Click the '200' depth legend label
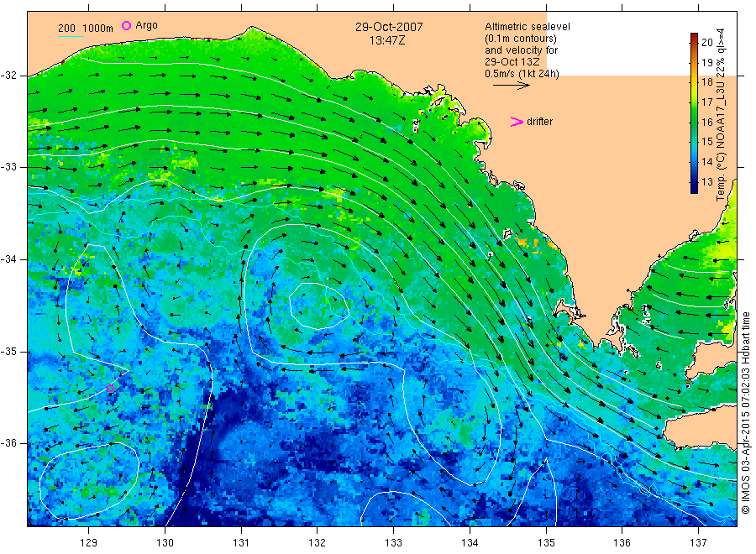Image resolution: width=756 pixels, height=554 pixels. [66, 29]
